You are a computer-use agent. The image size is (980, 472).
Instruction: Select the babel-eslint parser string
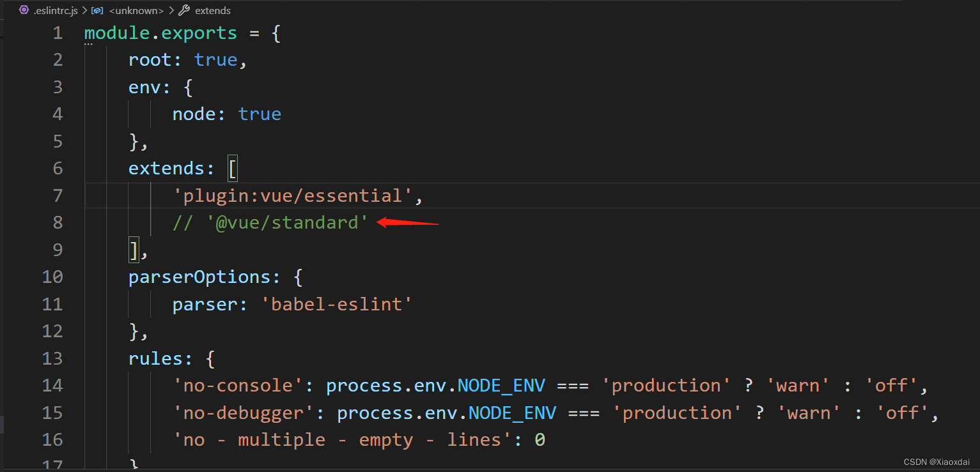338,304
